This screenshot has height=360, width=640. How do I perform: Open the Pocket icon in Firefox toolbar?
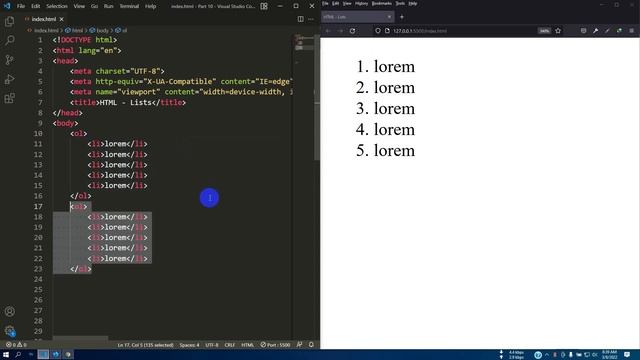[x=583, y=31]
